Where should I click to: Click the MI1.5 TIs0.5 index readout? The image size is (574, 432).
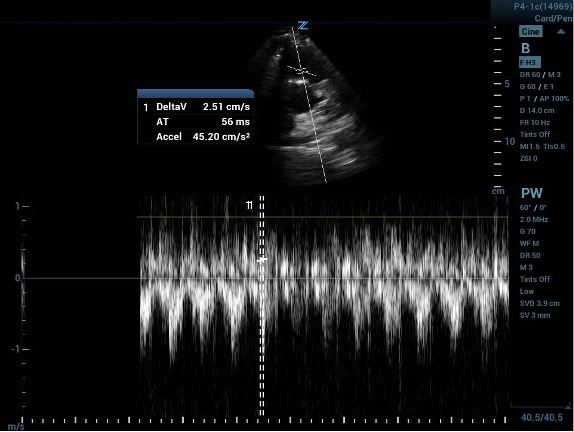coord(542,146)
